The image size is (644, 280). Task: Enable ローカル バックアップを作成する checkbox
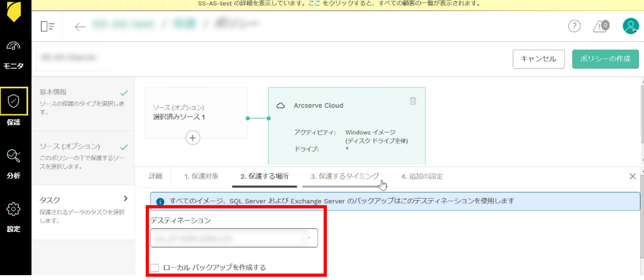point(155,268)
